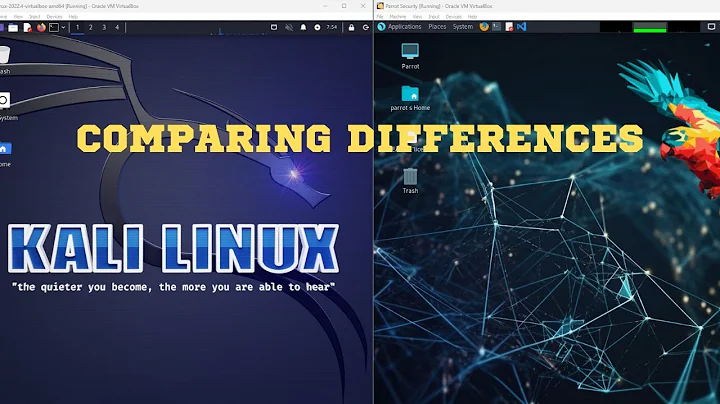Click the green system monitor graph in Parrot panel
720x404 pixels.
coord(650,27)
